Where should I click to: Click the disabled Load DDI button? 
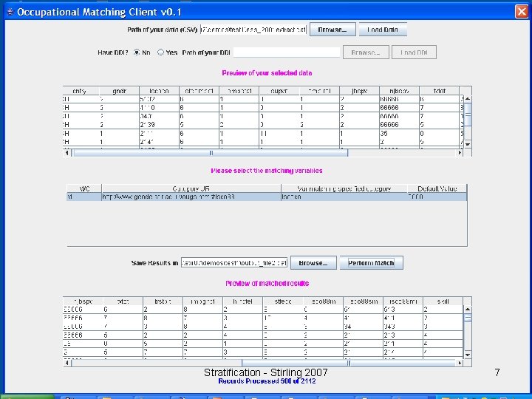point(414,52)
